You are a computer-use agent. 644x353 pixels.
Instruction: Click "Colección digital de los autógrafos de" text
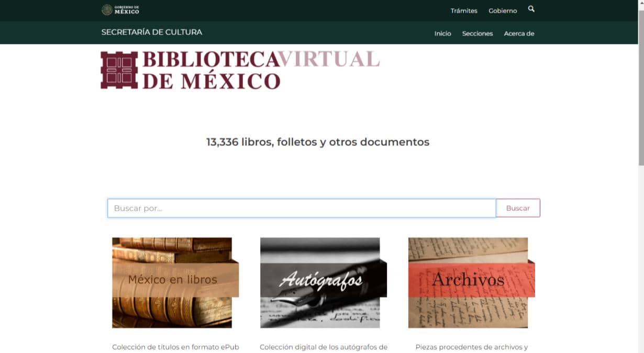point(324,347)
